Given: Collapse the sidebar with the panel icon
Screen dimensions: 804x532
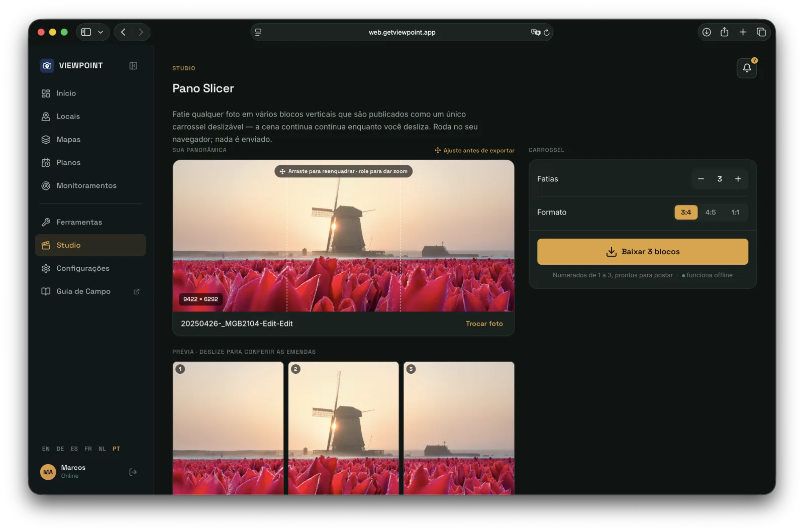Looking at the screenshot, I should click(133, 66).
